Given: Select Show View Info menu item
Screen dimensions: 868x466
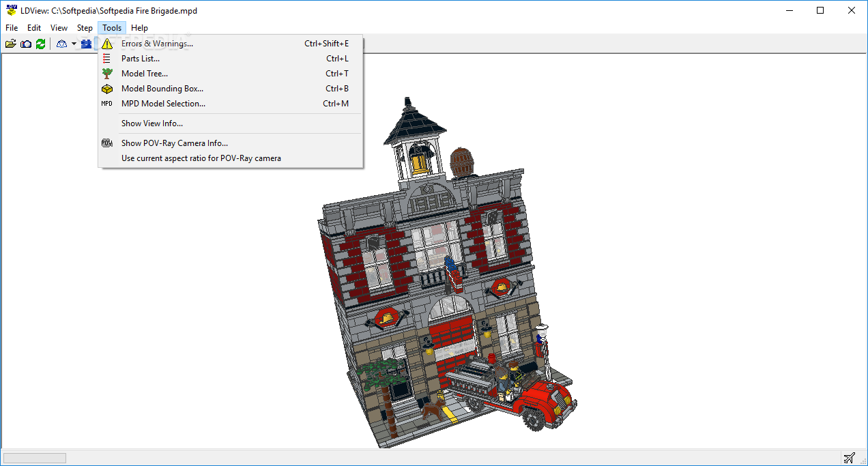Looking at the screenshot, I should coord(231,123).
